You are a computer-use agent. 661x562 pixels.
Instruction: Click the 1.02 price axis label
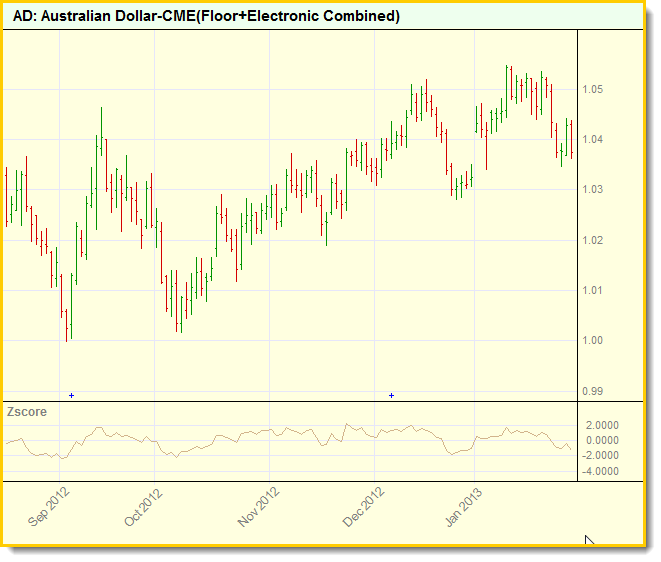(x=594, y=240)
